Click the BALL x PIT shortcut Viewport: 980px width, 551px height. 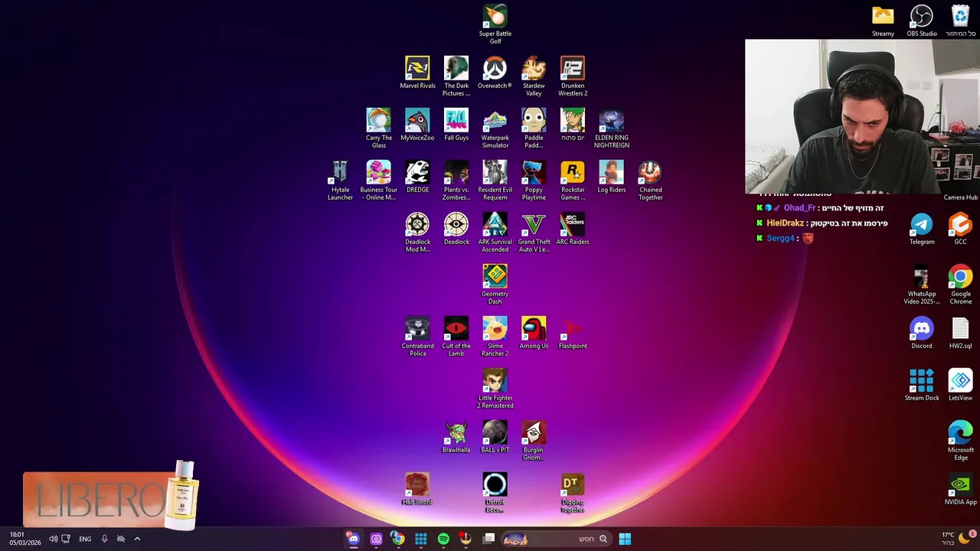[x=495, y=437]
